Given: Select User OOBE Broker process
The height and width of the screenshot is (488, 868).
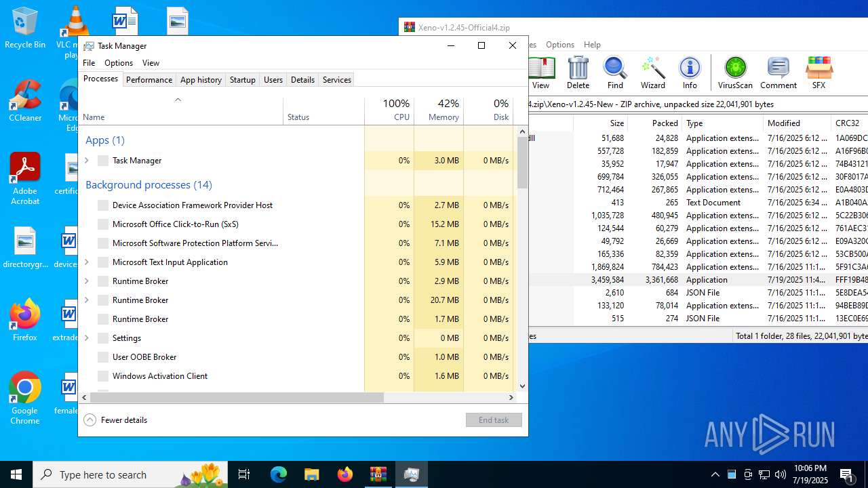Looking at the screenshot, I should click(x=296, y=357).
